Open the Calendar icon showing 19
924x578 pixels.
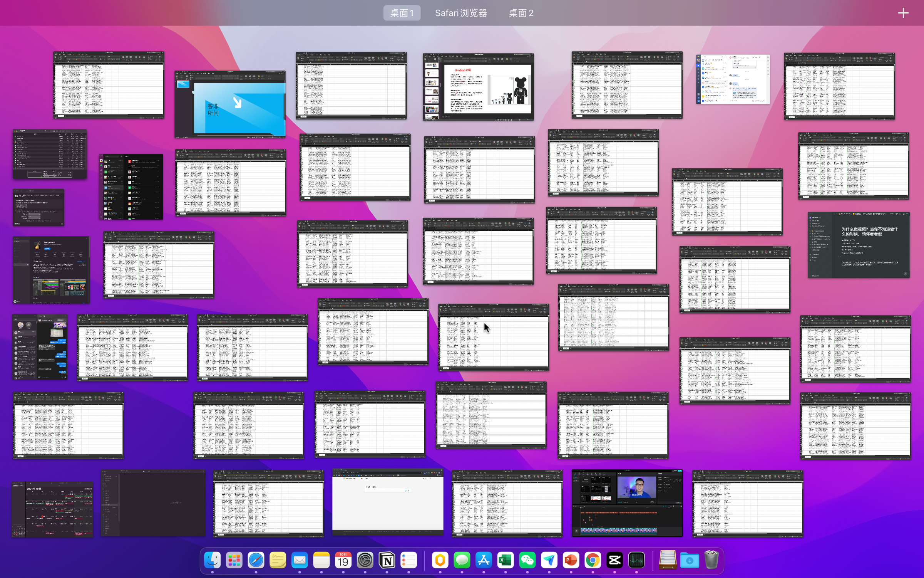tap(343, 560)
